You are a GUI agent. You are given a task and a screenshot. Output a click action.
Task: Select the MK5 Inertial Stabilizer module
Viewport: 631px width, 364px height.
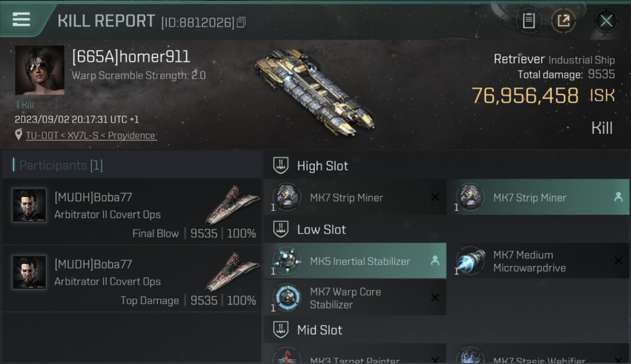click(x=355, y=261)
